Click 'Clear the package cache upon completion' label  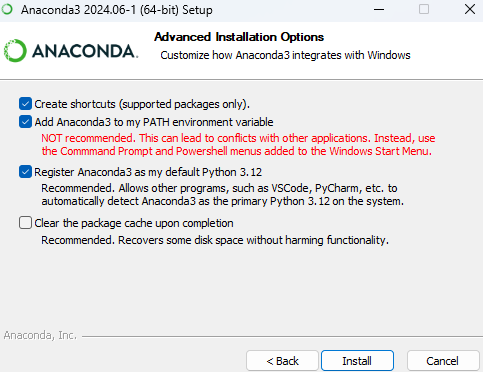coord(134,223)
